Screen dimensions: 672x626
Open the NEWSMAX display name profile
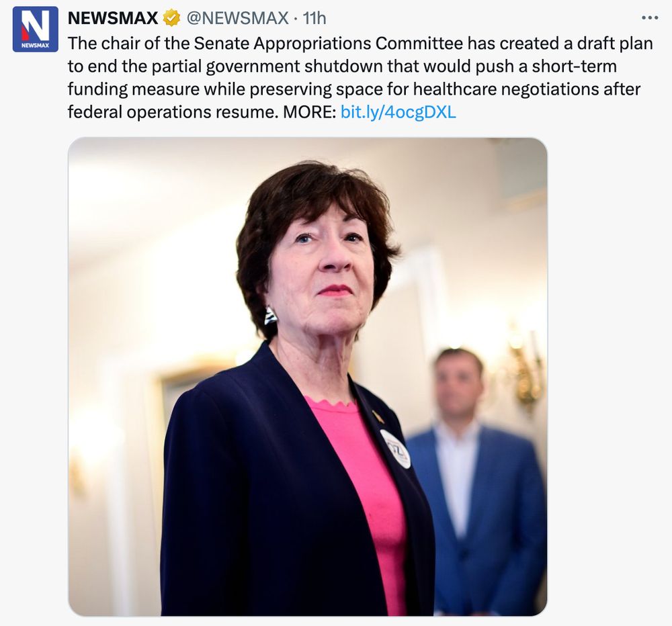point(113,18)
